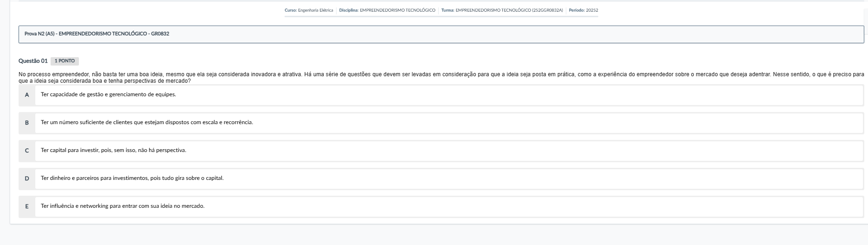This screenshot has width=868, height=245.
Task: Select answer option letter A
Action: click(x=27, y=95)
